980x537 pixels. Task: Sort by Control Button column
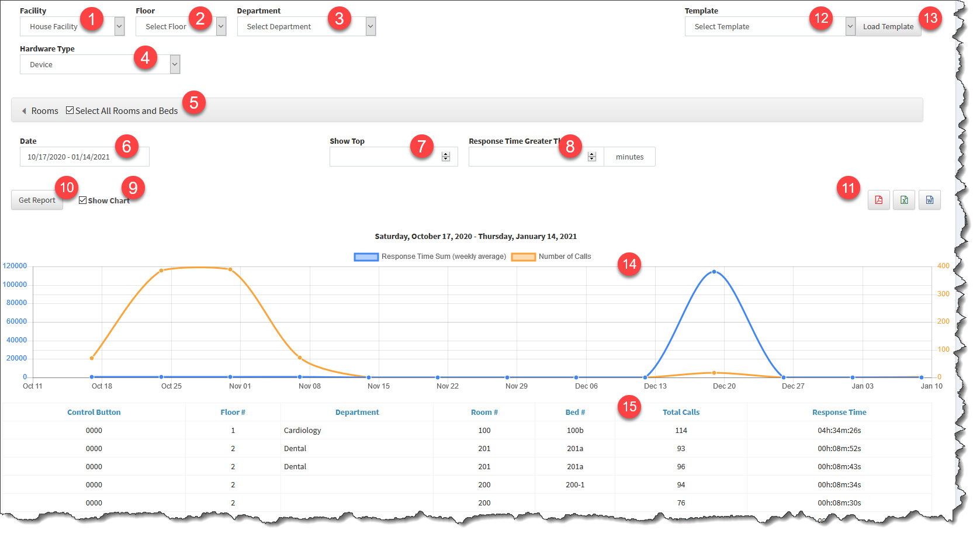[x=94, y=412]
